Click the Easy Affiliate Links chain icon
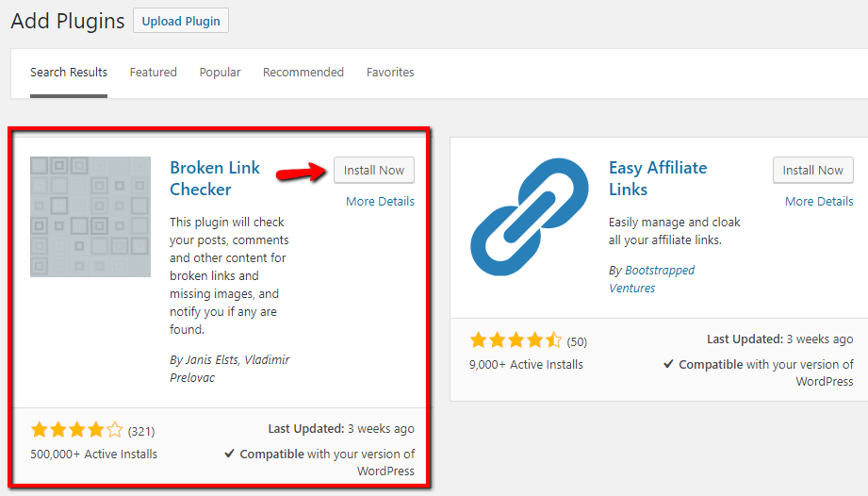 pos(530,217)
